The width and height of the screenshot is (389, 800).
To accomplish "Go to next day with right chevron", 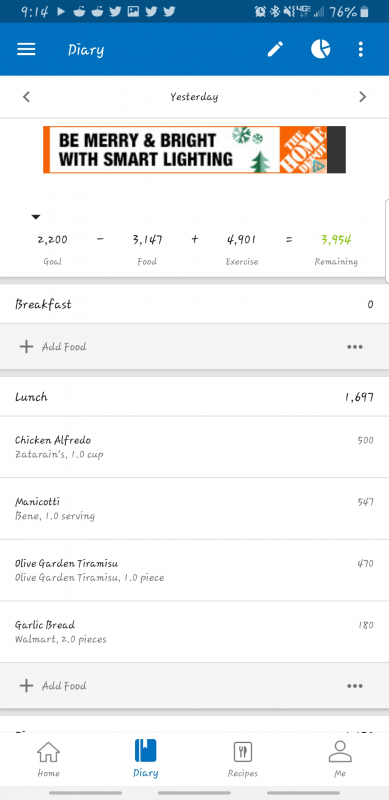I will (362, 97).
